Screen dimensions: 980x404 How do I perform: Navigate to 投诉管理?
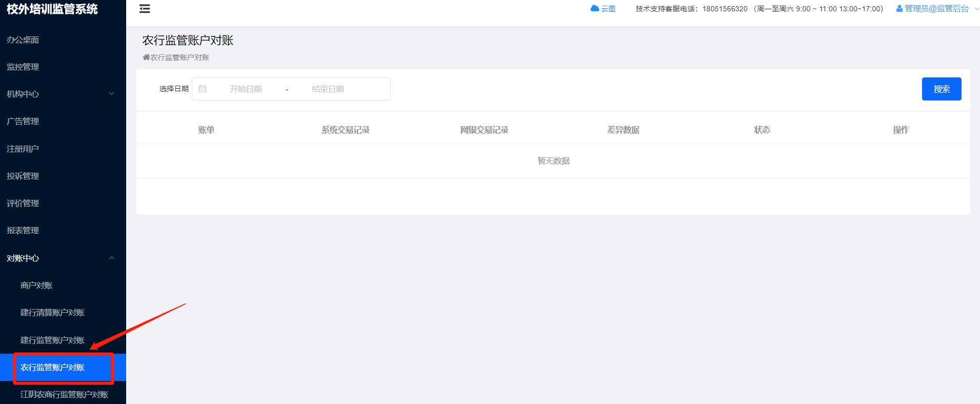click(x=23, y=176)
